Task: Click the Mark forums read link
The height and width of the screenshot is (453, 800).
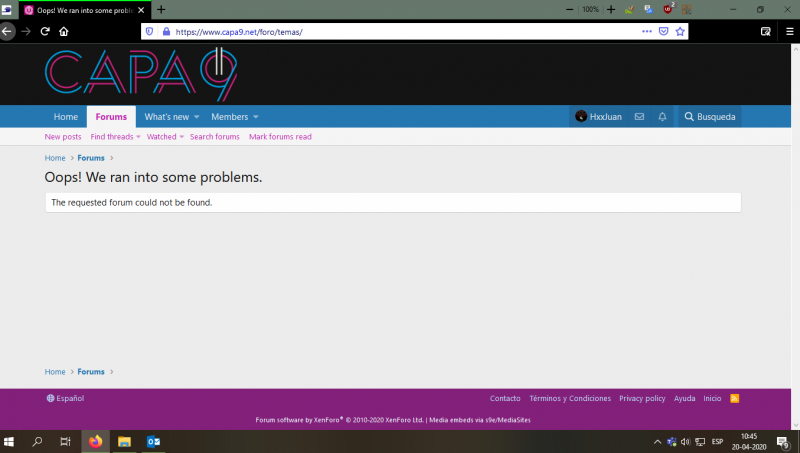Action: click(x=280, y=137)
